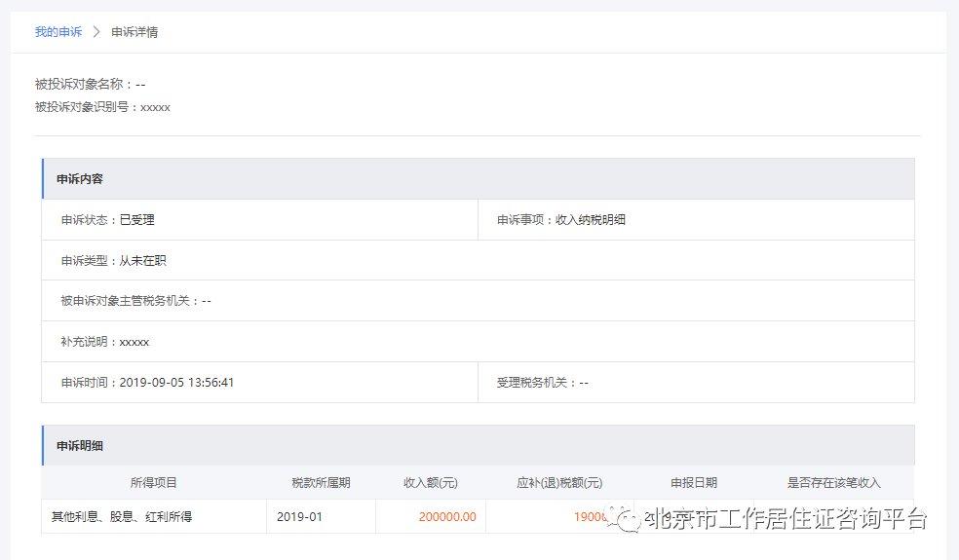The height and width of the screenshot is (560, 959).
Task: Click the breadcrumb chevron after 我的申诉
Action: [96, 32]
